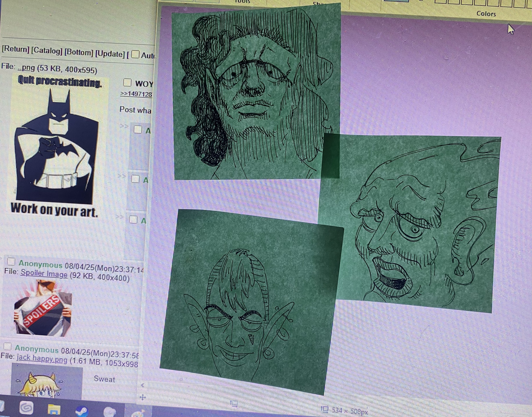Expand the Batman Quit procrastinating thumbnail
Screen dimensions: 532x417
point(57,146)
